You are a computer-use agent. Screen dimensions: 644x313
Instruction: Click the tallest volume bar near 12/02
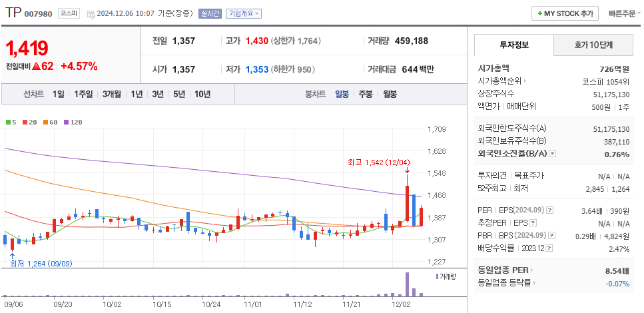(407, 284)
